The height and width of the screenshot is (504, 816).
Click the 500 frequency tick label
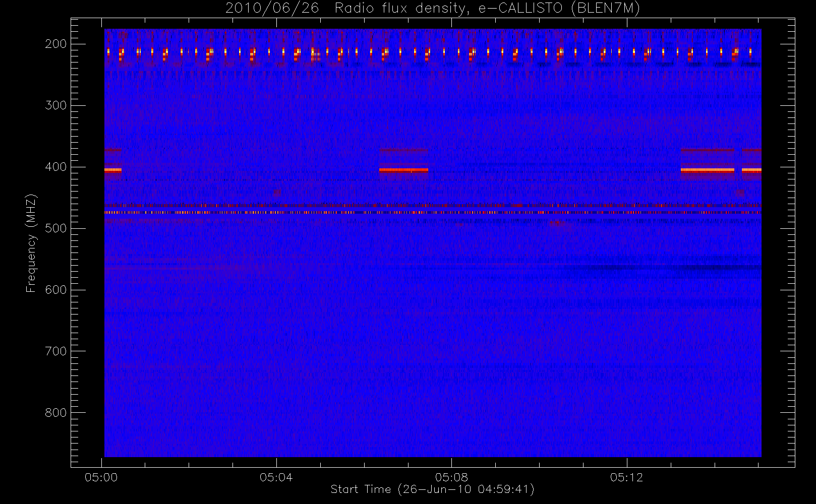coord(56,228)
